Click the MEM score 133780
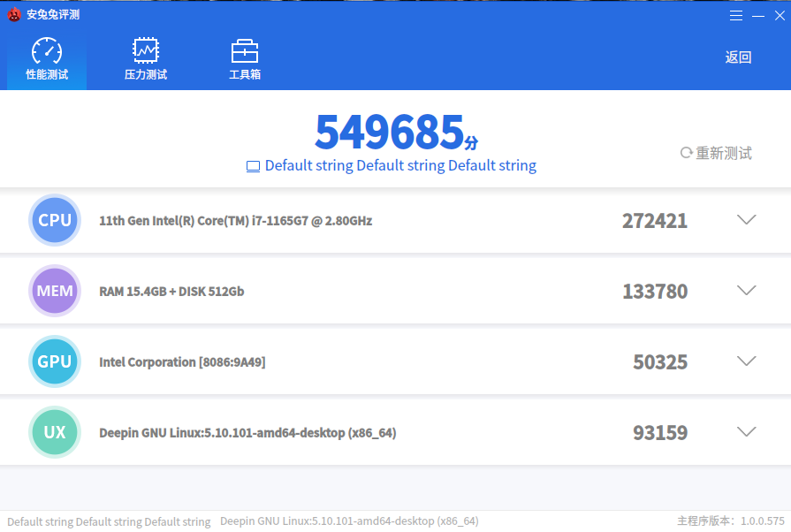The height and width of the screenshot is (532, 791). click(655, 292)
